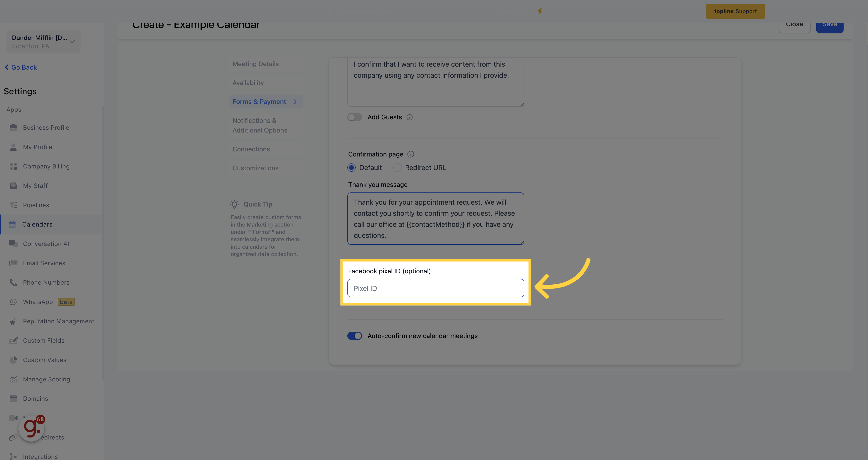
Task: Click the Thank you message text area
Action: 436,219
